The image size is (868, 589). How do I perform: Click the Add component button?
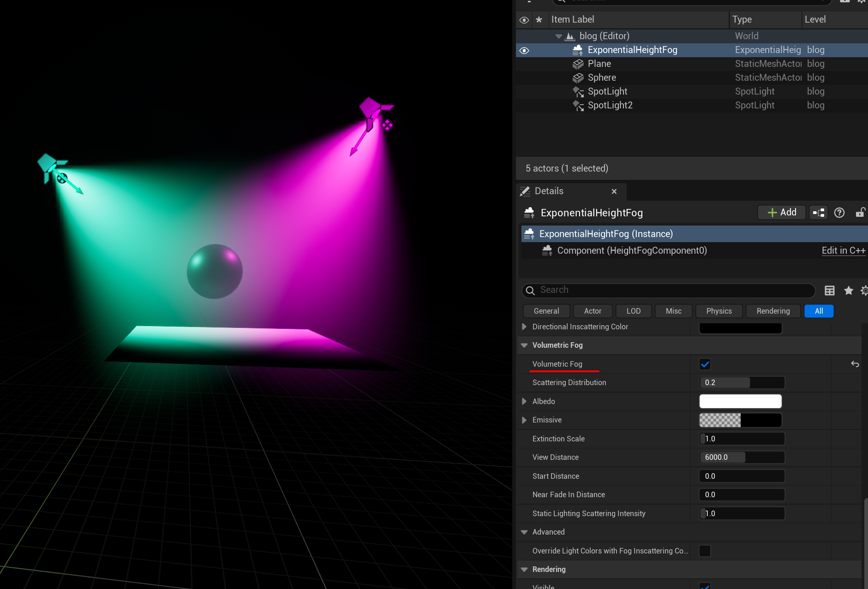click(x=782, y=212)
